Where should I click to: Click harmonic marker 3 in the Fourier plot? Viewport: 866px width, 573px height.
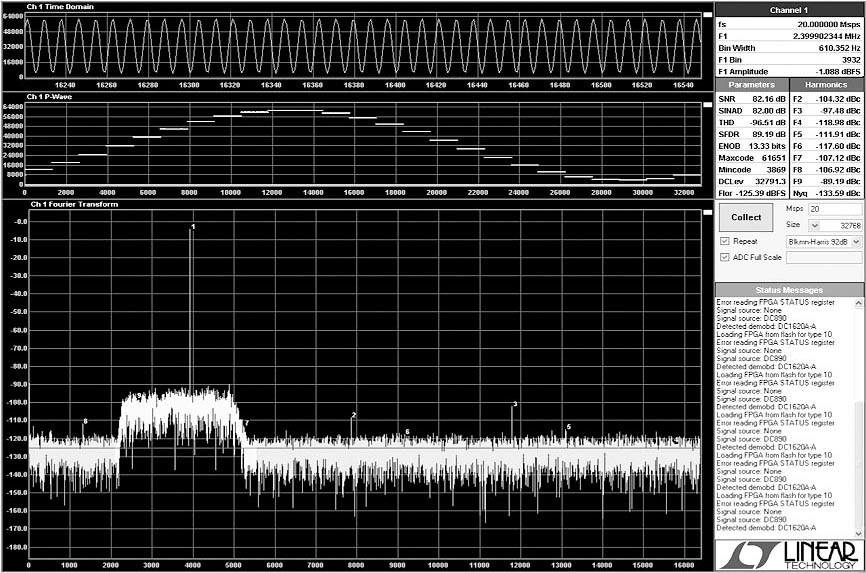[x=515, y=404]
